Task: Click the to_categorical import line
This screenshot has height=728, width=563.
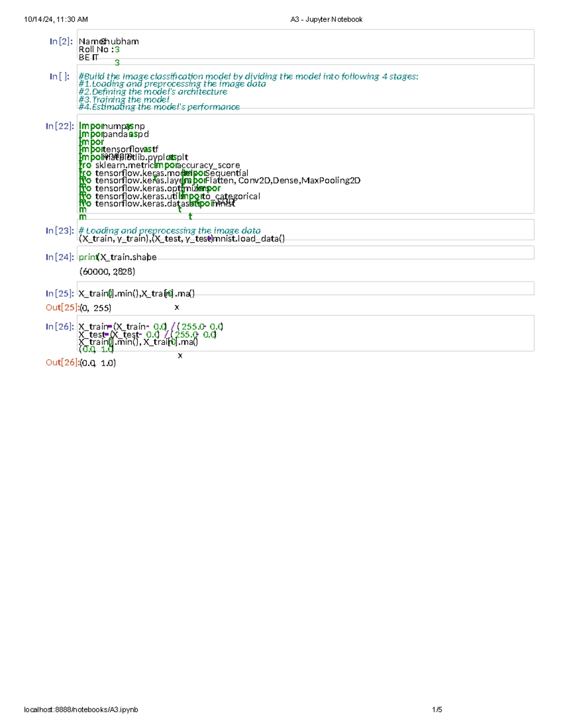Action: 169,196
